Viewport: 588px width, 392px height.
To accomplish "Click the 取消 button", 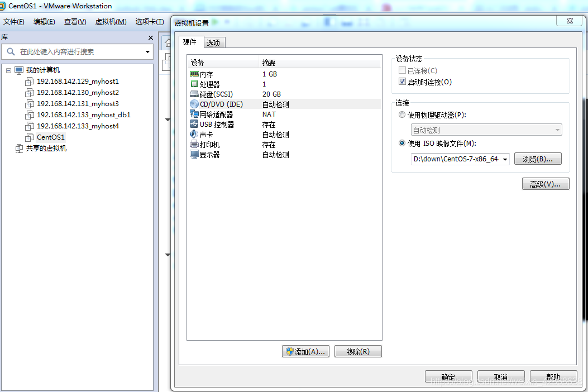I will tap(501, 376).
